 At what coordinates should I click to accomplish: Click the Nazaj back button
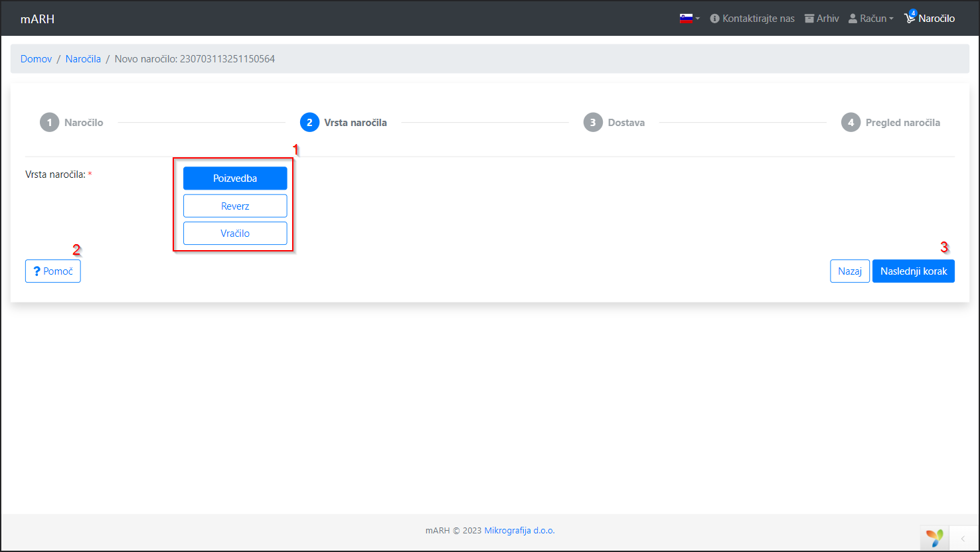[x=849, y=271]
